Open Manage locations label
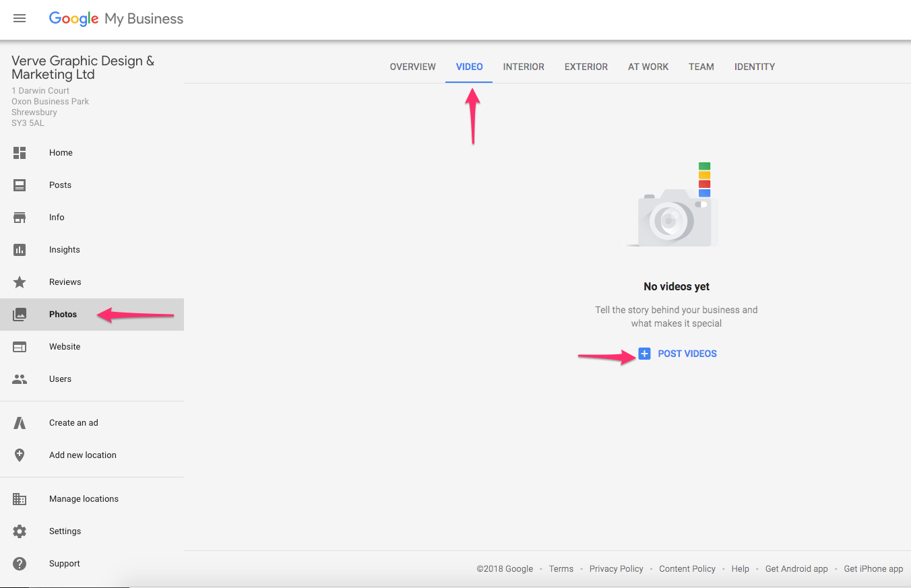 click(84, 499)
